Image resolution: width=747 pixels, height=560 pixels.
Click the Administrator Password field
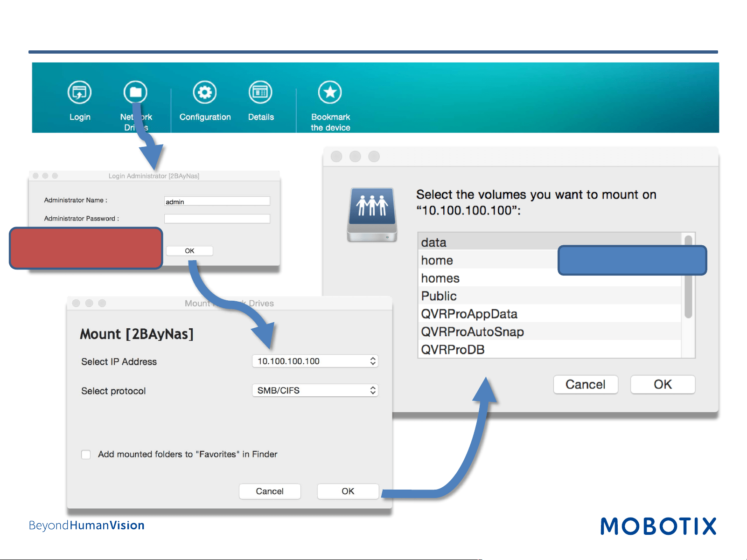(217, 219)
